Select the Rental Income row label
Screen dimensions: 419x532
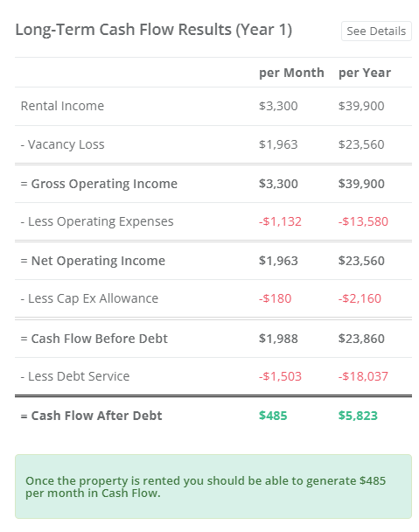[x=62, y=106]
